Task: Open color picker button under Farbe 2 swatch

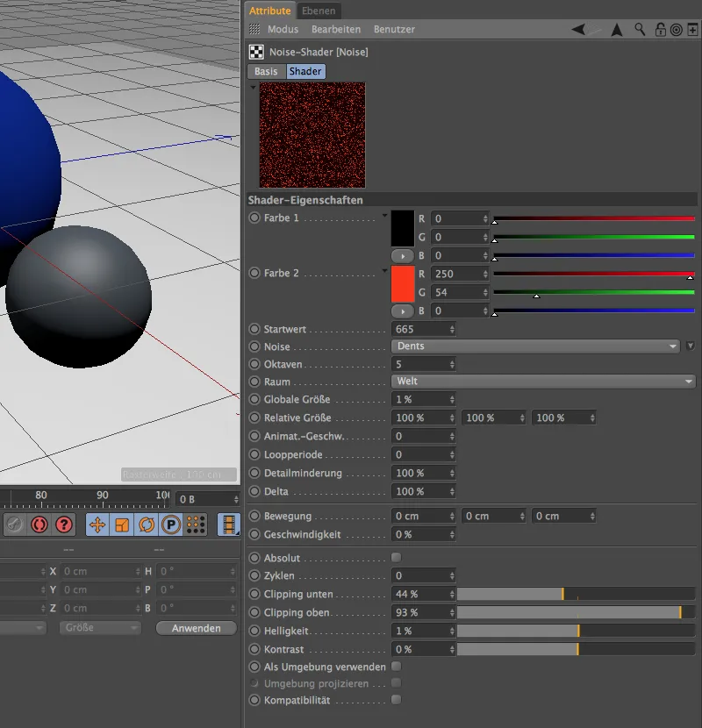Action: [x=403, y=311]
